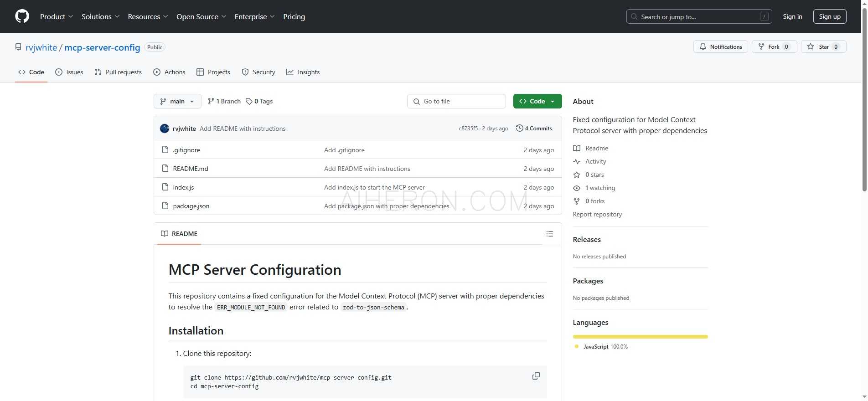Open rvjwhite user profile link
This screenshot has width=868, height=401.
tap(41, 47)
